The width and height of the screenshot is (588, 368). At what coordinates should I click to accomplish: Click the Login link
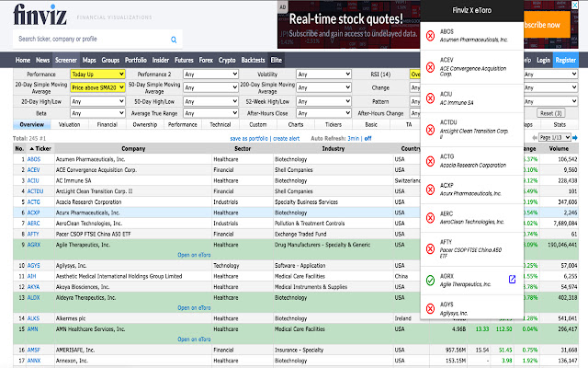pyautogui.click(x=543, y=60)
